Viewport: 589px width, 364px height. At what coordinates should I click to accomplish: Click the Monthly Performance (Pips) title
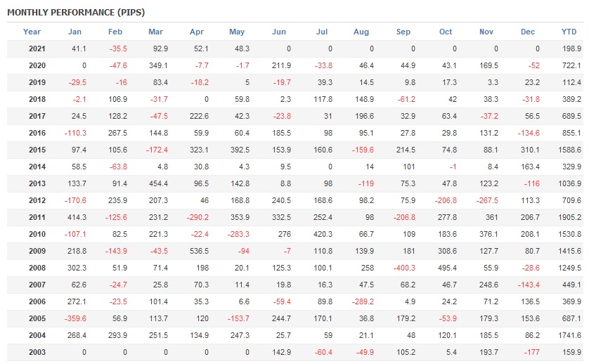tap(76, 13)
